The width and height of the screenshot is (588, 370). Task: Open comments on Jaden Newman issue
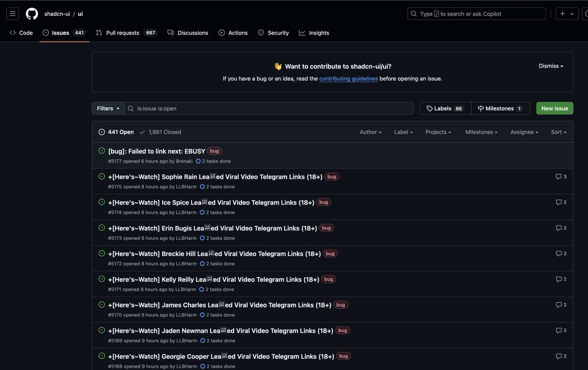(x=561, y=330)
